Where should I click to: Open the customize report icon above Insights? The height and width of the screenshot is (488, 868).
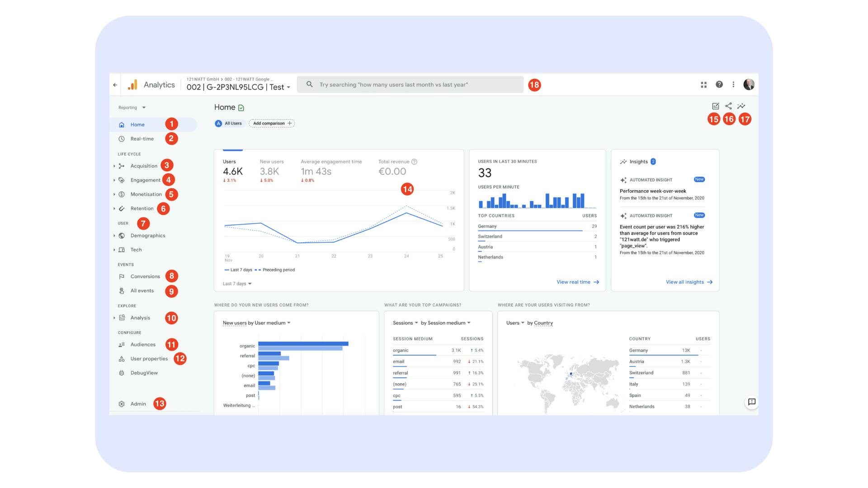coord(715,106)
